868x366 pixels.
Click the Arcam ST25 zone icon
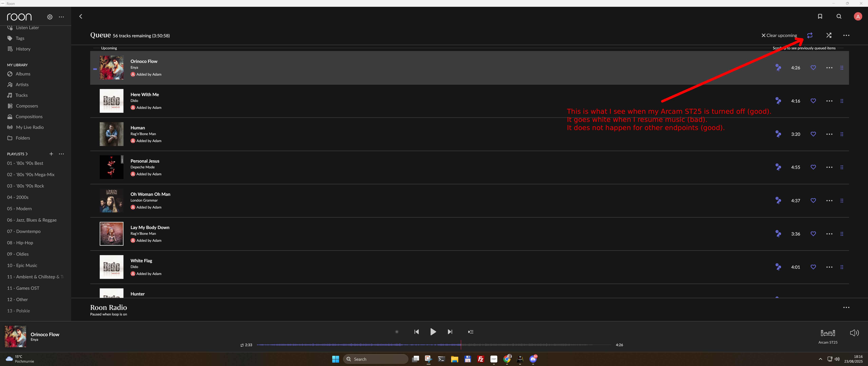coord(827,333)
